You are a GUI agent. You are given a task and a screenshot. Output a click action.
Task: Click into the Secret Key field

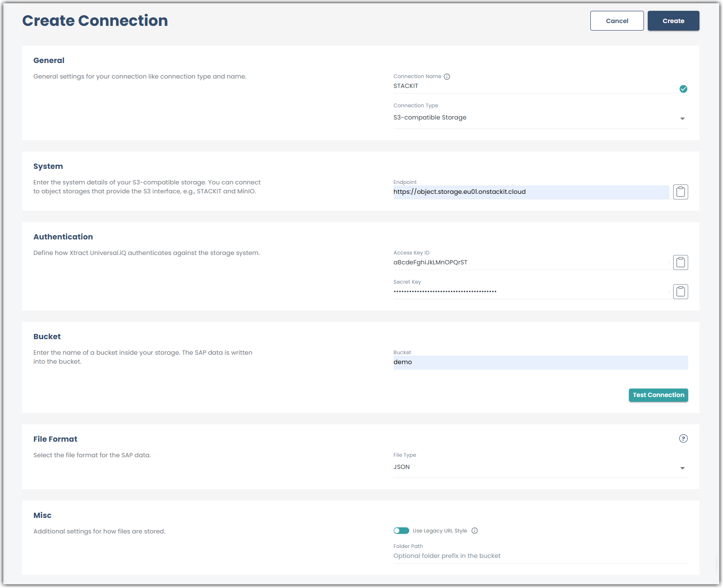pos(531,292)
